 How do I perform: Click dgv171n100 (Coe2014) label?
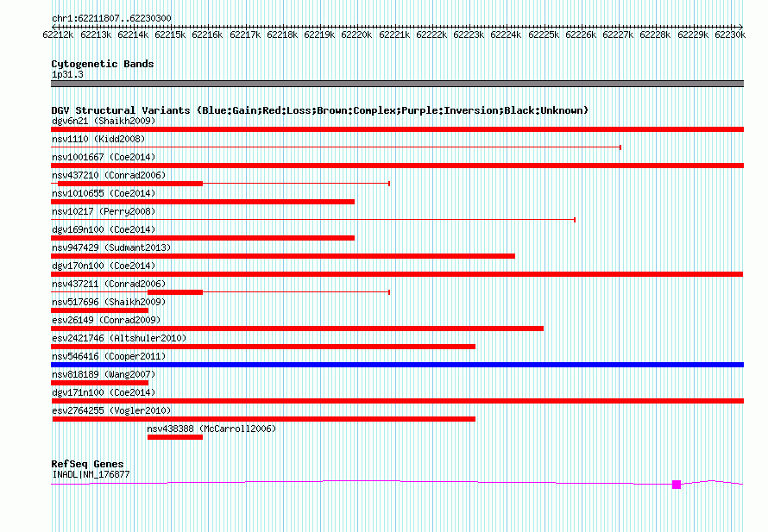coord(104,392)
